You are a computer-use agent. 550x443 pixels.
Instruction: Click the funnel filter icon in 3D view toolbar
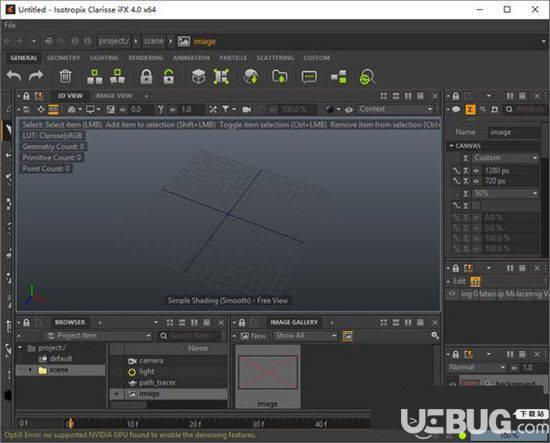(x=225, y=110)
